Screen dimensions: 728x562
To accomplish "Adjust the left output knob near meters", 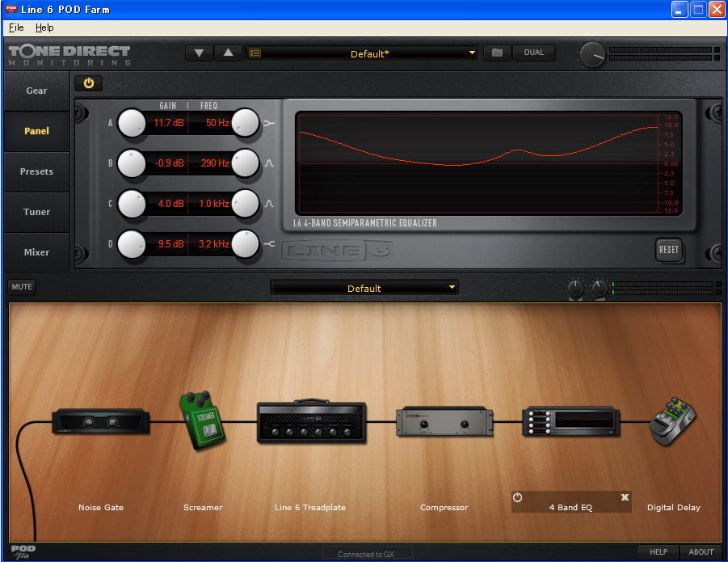I will coord(575,289).
